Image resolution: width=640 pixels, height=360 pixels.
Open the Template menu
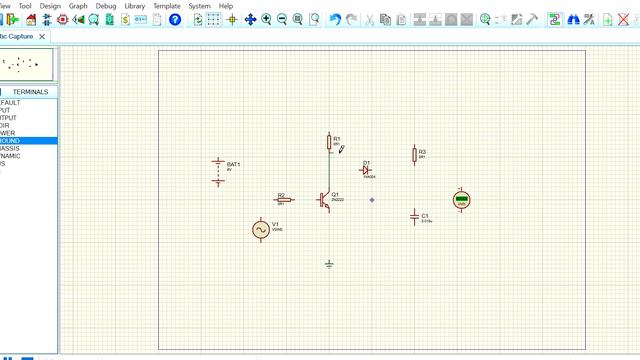pyautogui.click(x=167, y=6)
